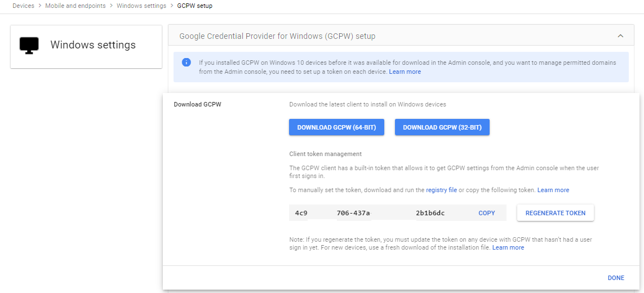Open the Windows settings card
The image size is (644, 293).
[86, 46]
